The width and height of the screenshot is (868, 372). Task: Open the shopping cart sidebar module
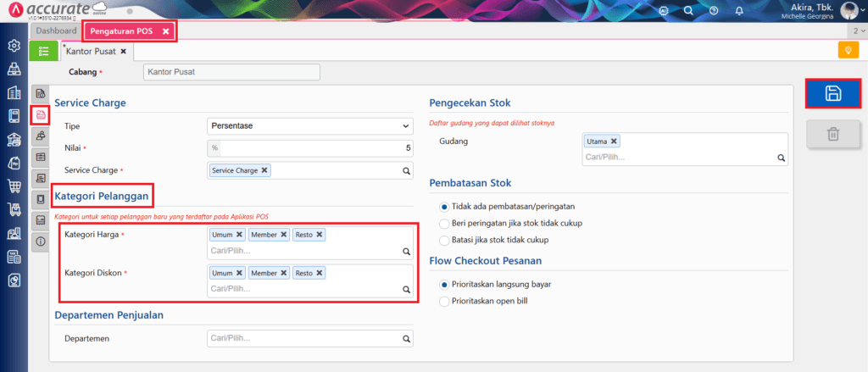coord(14,186)
